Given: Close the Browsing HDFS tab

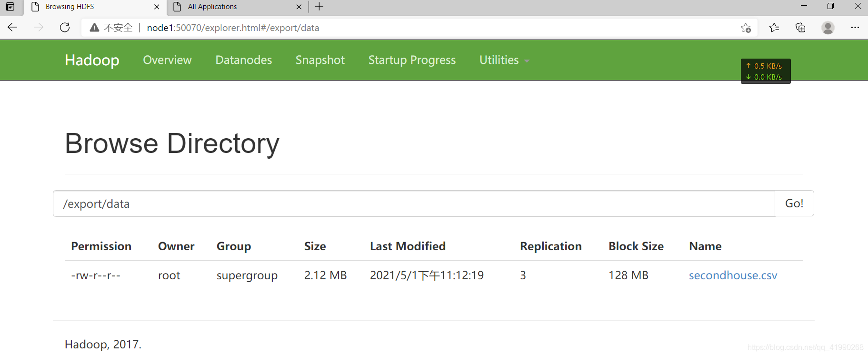Looking at the screenshot, I should tap(157, 7).
